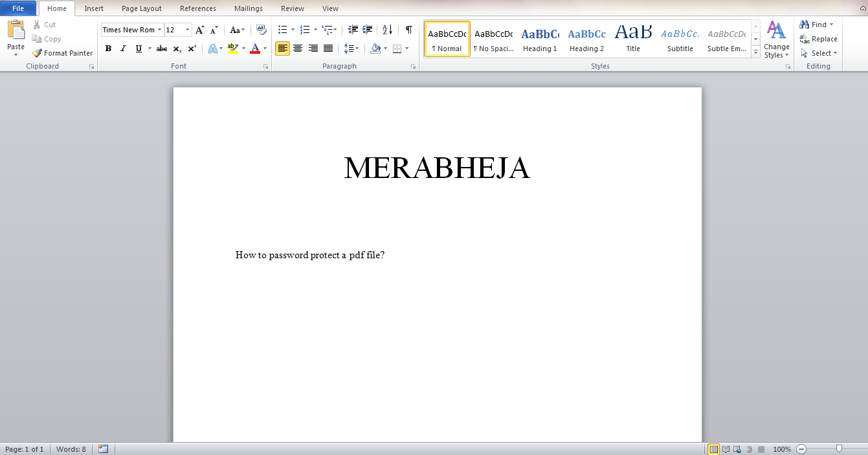Toggle Italic formatting
This screenshot has height=455, width=868.
click(123, 49)
